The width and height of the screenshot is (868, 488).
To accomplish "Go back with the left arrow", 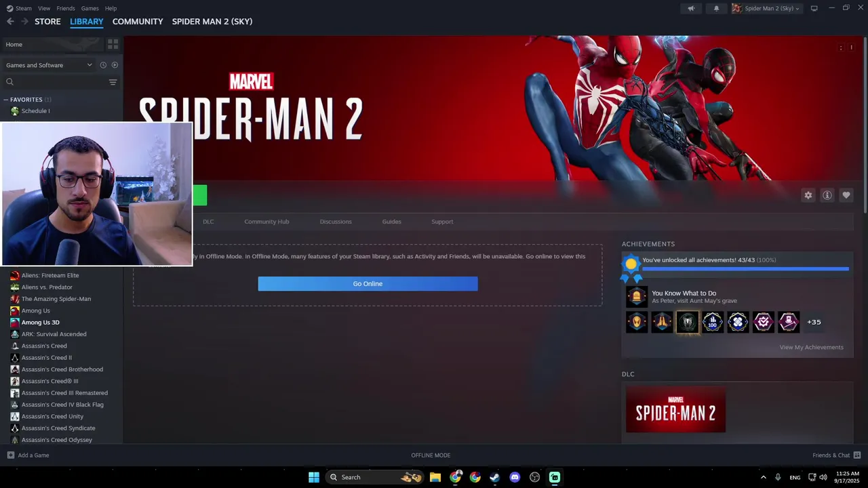I will click(x=10, y=22).
